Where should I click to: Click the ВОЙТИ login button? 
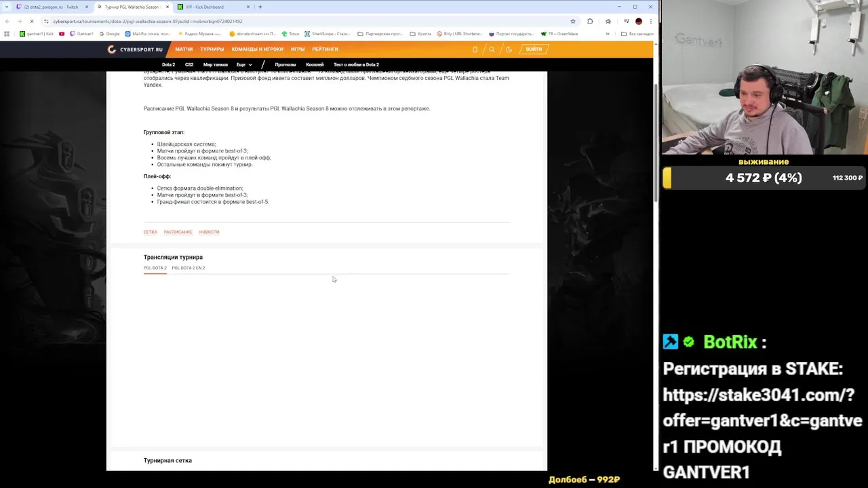coord(534,49)
